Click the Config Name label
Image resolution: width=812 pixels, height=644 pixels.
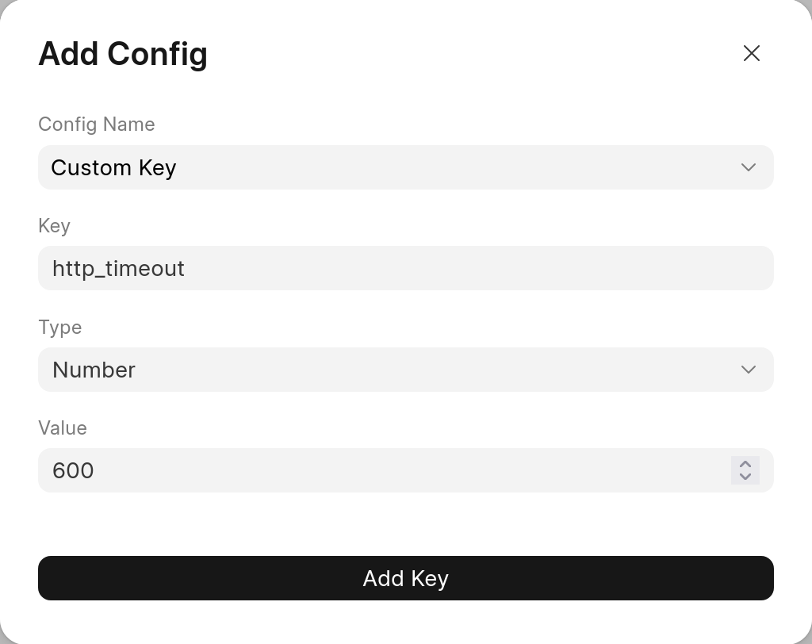point(96,125)
